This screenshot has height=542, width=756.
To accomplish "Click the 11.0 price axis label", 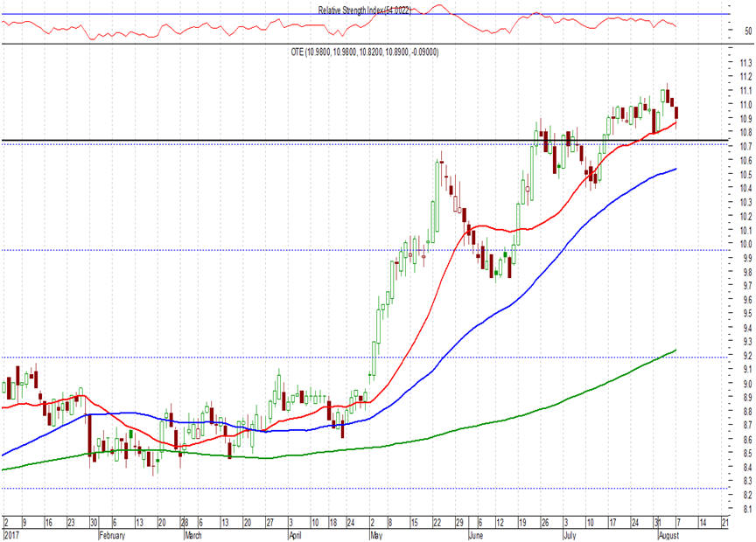I will coord(745,105).
